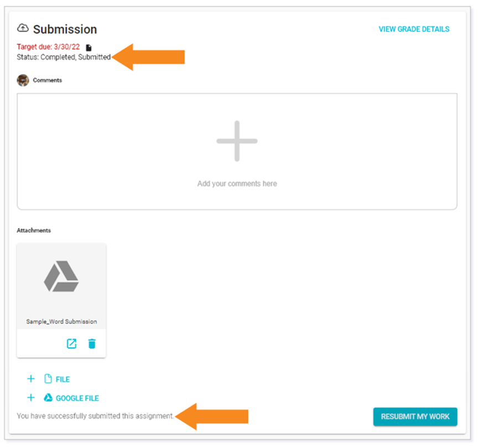Click the document icon next to the target due date
Screen dimensions: 479x448
[x=88, y=47]
